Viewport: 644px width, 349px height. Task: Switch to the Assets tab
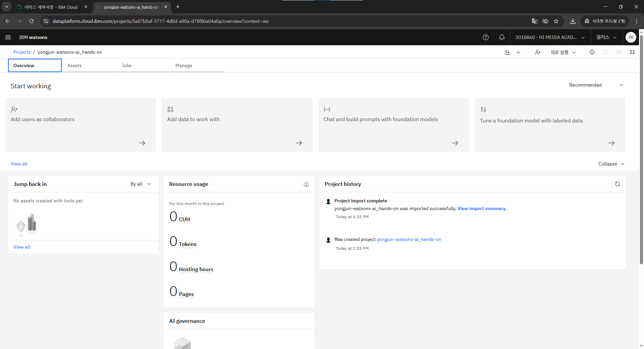[x=89, y=65]
